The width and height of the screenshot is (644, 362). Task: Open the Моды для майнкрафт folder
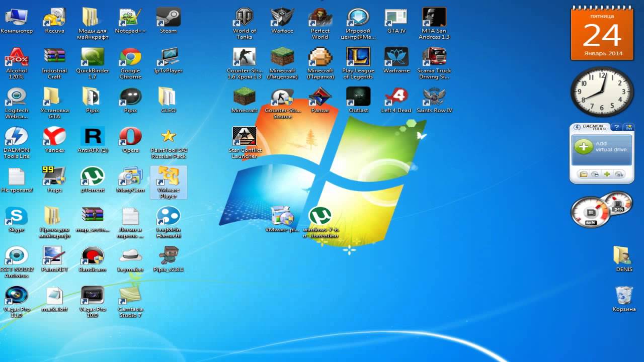click(x=93, y=24)
